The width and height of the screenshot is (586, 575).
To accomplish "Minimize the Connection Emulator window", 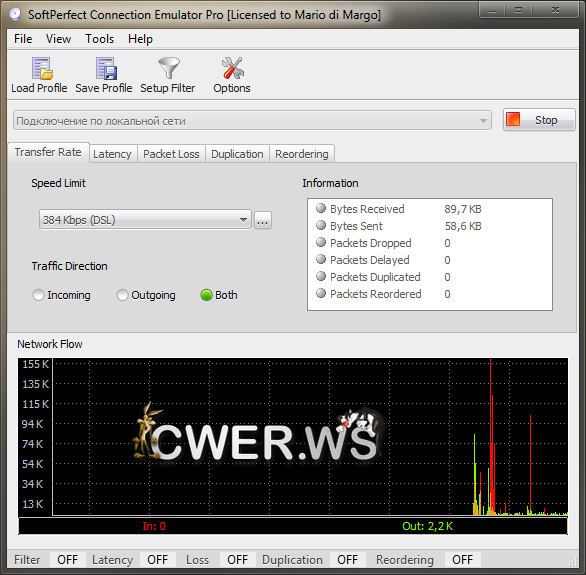I will point(493,10).
